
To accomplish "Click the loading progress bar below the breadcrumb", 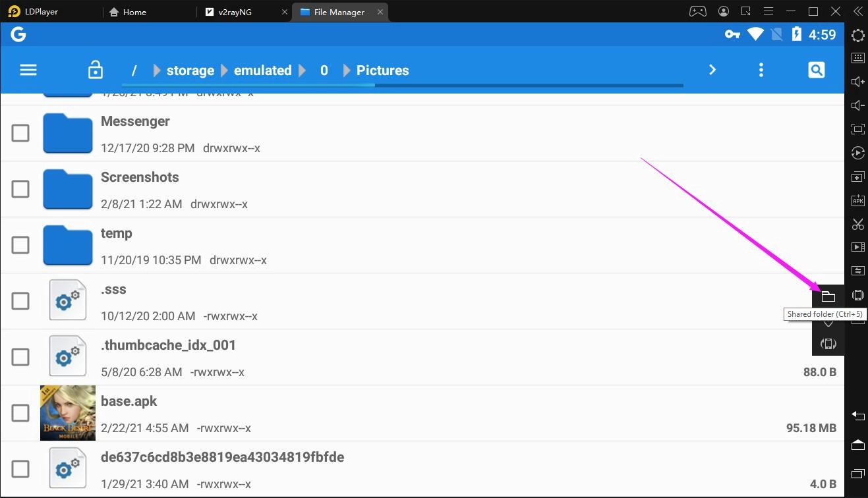I will tap(401, 84).
